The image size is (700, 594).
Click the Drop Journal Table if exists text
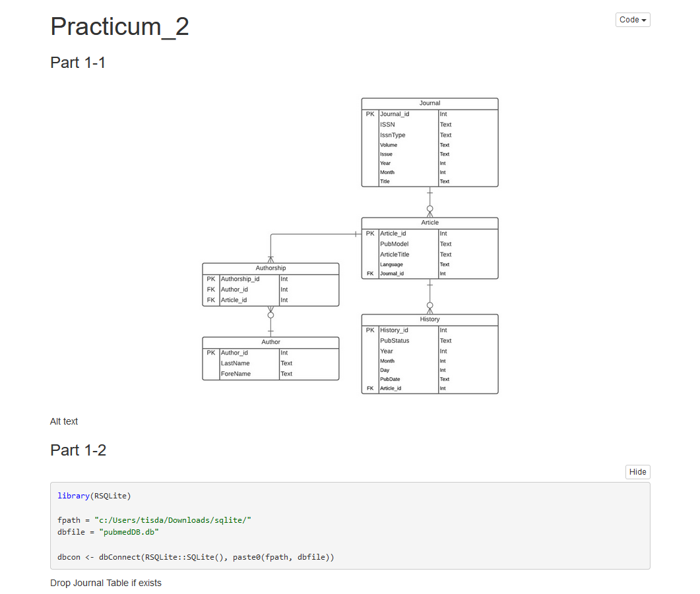106,583
